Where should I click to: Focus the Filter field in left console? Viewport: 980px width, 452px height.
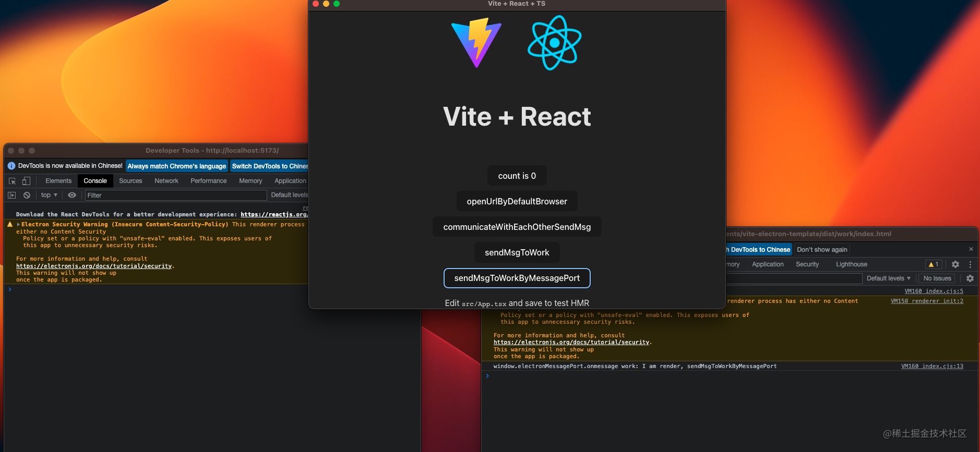pos(176,195)
